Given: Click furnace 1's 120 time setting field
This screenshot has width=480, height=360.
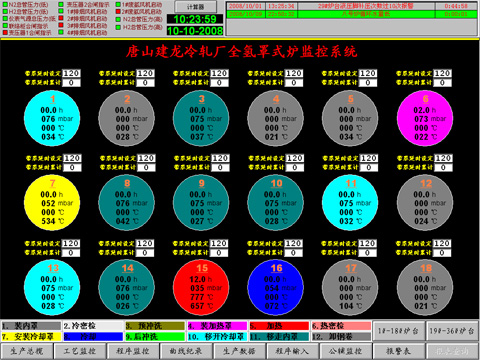Looking at the screenshot, I should click(x=71, y=73).
